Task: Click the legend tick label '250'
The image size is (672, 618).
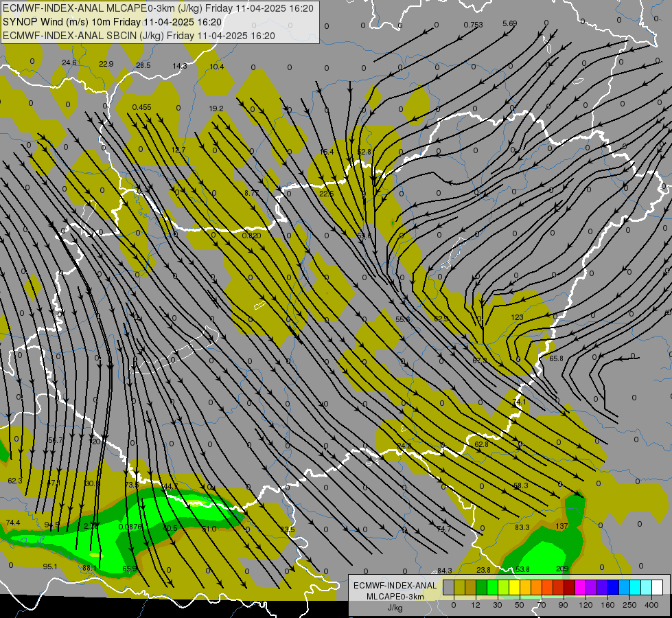Action: tap(629, 605)
